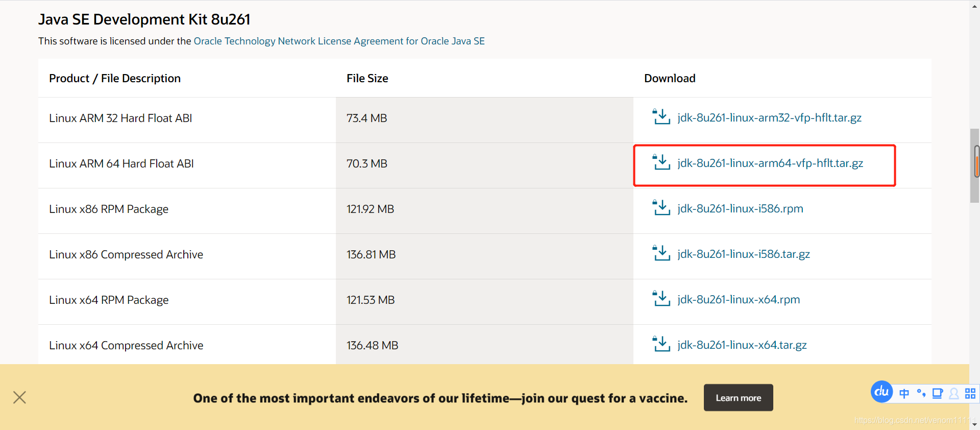The height and width of the screenshot is (430, 980).
Task: Click the File Size column header
Action: click(x=367, y=78)
